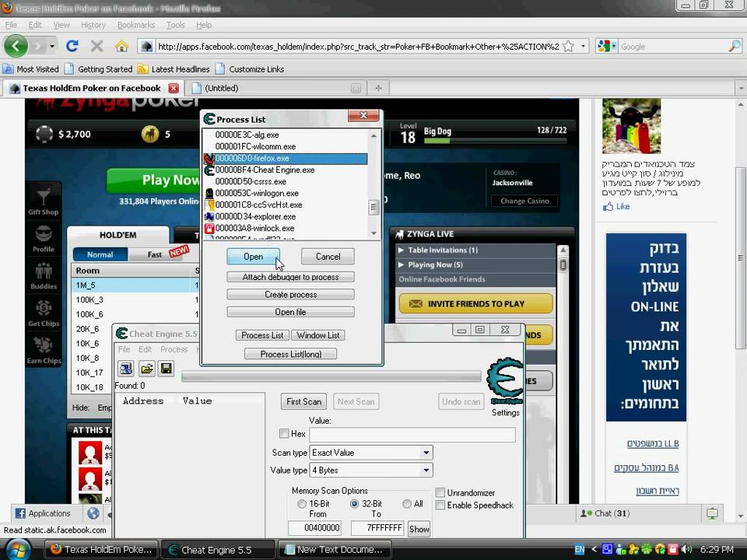Click Cheat Engine save floppy icon

click(x=167, y=368)
